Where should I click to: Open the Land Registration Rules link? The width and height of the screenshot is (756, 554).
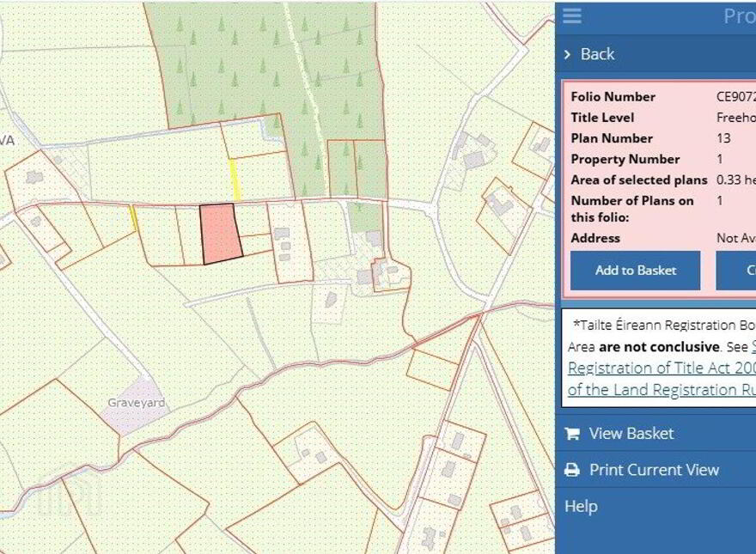click(661, 390)
